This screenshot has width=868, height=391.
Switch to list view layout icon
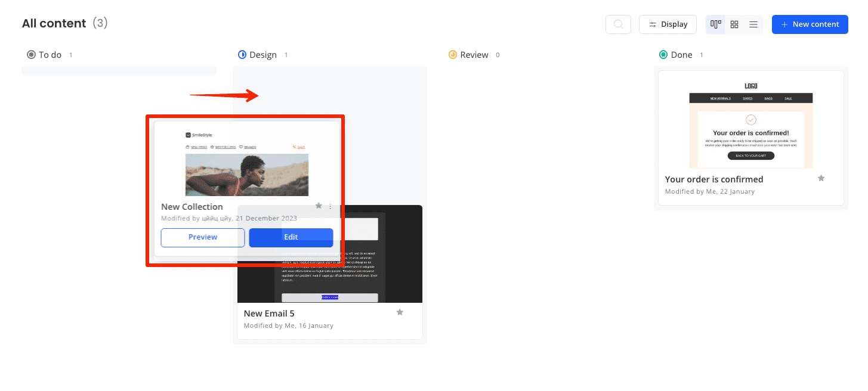click(753, 24)
